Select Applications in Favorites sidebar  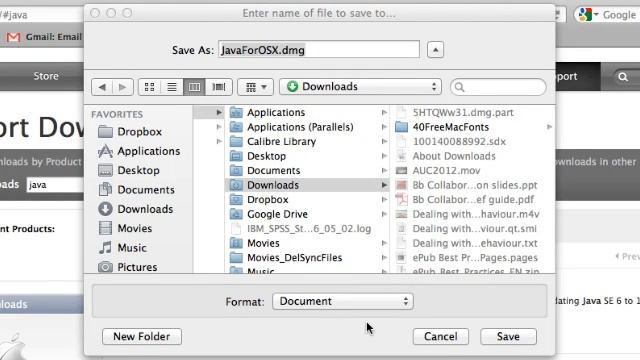tap(140, 151)
